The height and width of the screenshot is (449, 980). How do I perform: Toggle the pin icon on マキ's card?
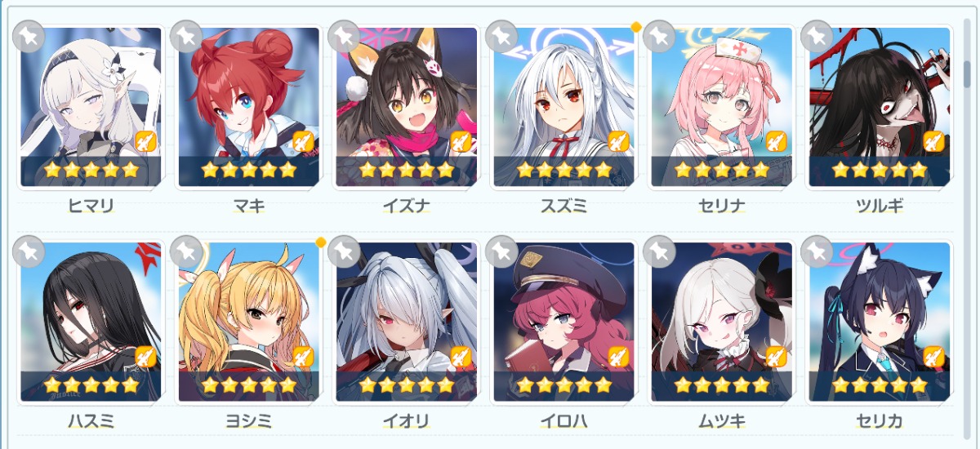[186, 36]
